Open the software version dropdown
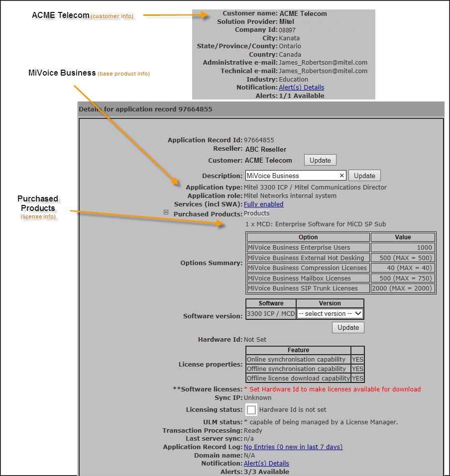450x476 pixels. (330, 313)
